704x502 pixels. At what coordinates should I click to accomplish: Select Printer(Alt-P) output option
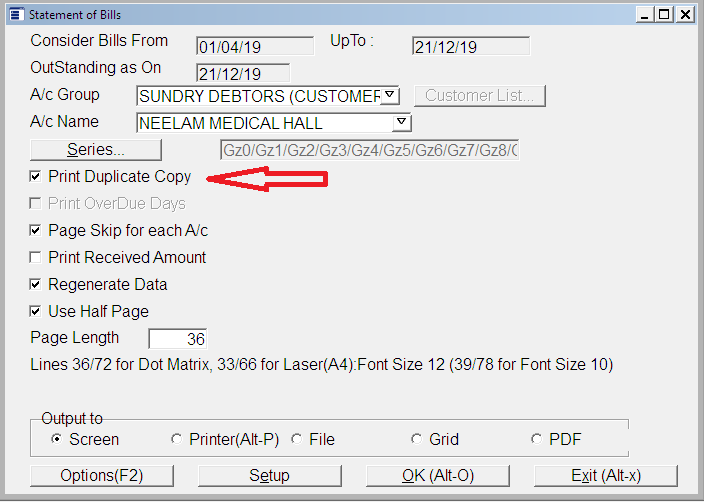tap(176, 439)
